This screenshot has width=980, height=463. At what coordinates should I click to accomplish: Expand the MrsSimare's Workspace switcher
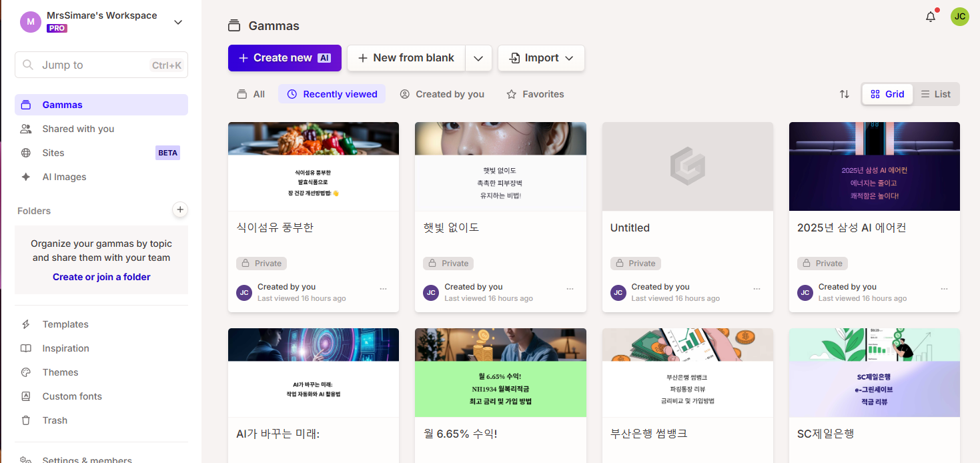(178, 22)
